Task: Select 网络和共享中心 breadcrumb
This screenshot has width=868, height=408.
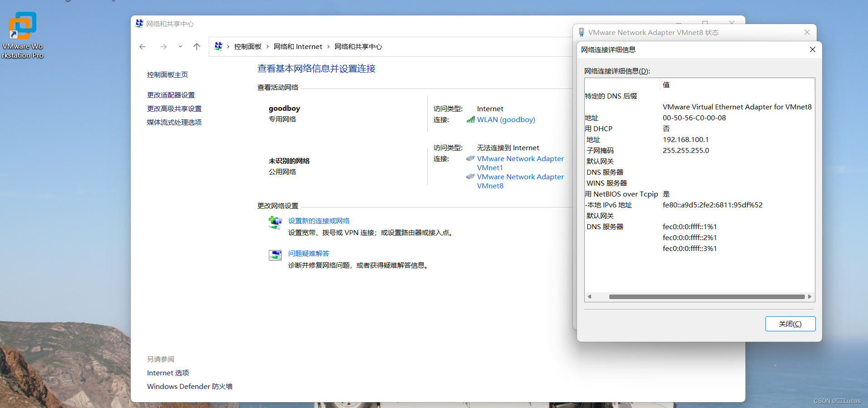Action: click(x=358, y=47)
